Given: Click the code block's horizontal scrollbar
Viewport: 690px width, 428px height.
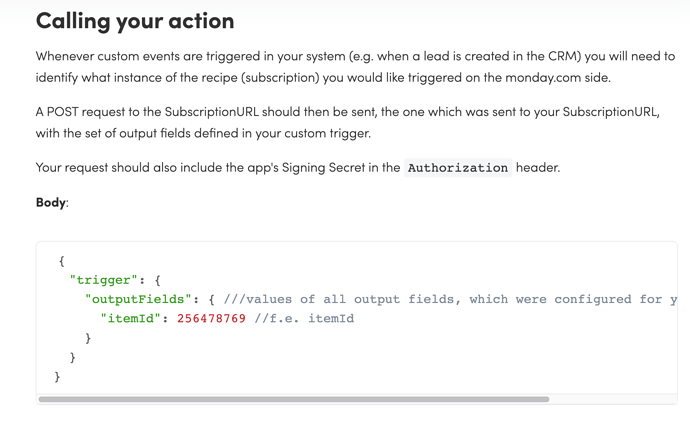Looking at the screenshot, I should (293, 399).
